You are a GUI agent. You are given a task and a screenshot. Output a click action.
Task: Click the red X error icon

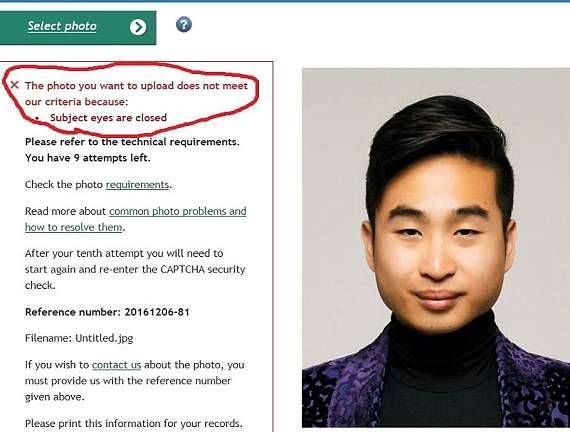point(15,85)
